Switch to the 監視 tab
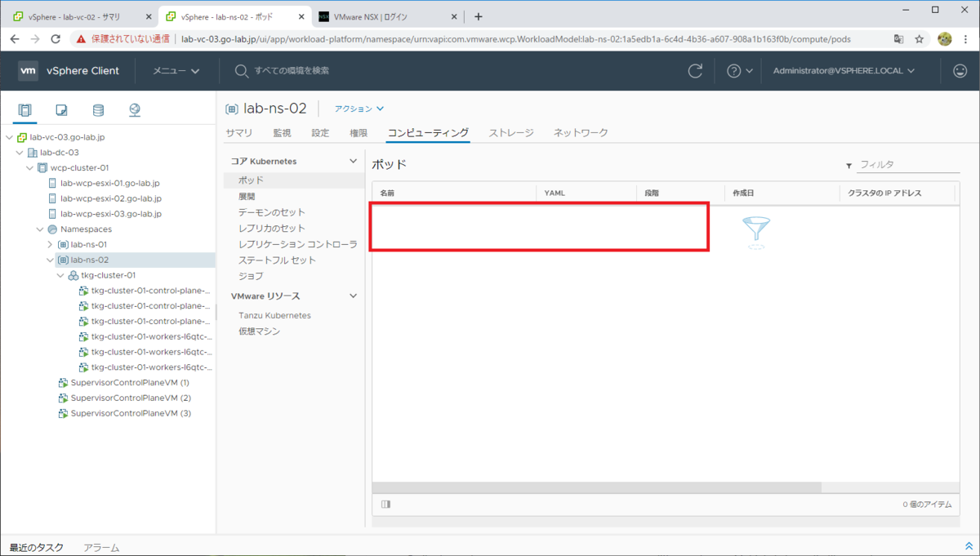 pyautogui.click(x=282, y=133)
